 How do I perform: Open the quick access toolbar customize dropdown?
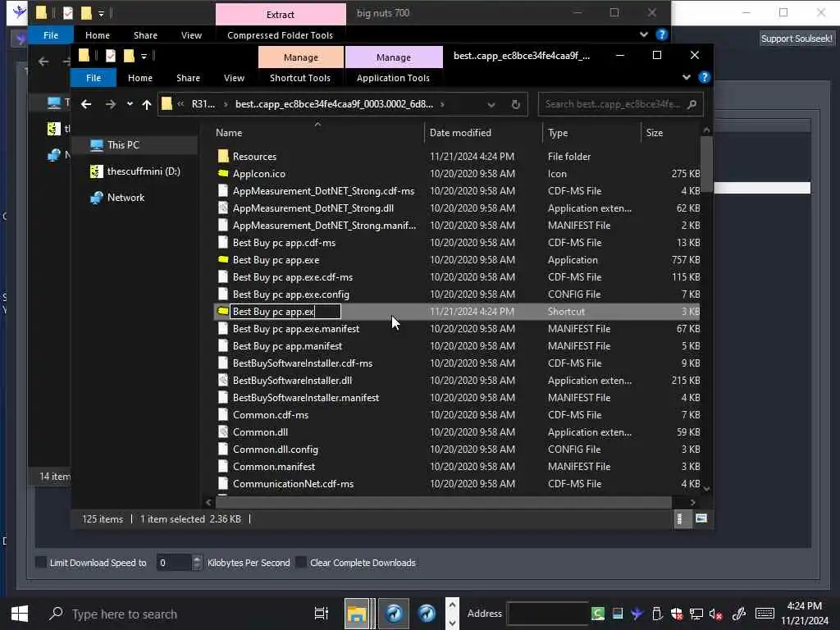tap(144, 56)
